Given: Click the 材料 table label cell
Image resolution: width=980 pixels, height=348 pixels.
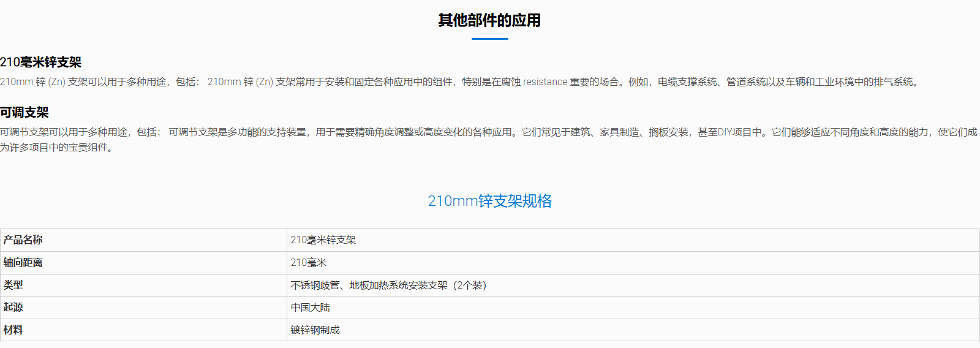Looking at the screenshot, I should click(x=13, y=330).
